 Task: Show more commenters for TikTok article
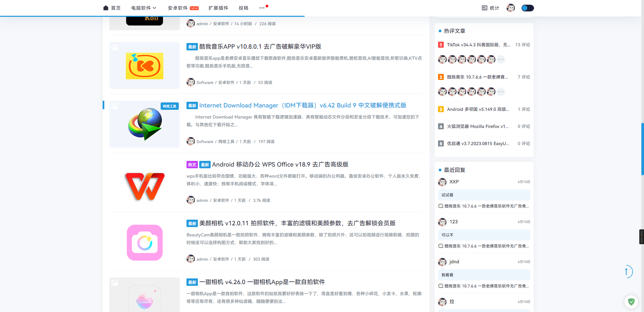point(501,59)
